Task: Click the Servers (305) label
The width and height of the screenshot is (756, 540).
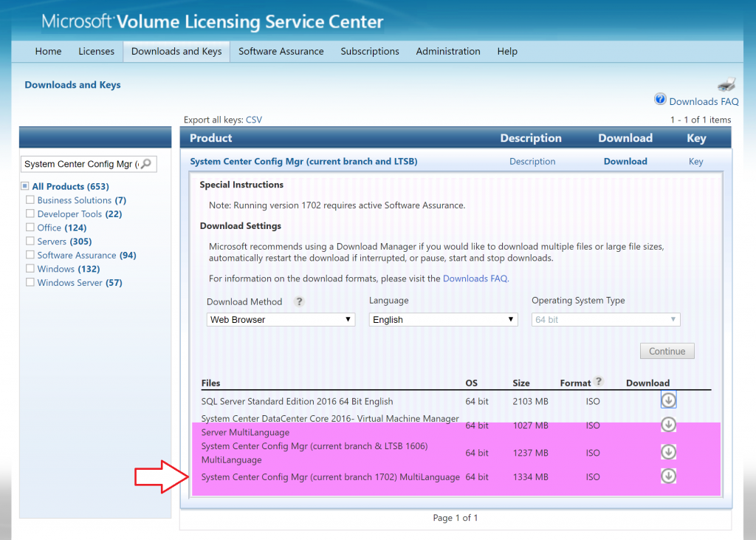Action: [x=65, y=242]
